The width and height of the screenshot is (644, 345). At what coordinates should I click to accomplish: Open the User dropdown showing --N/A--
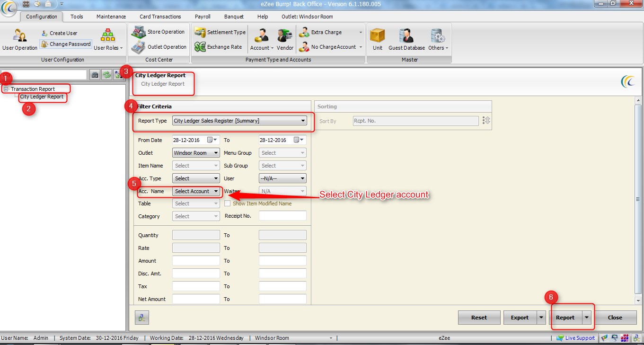click(282, 178)
